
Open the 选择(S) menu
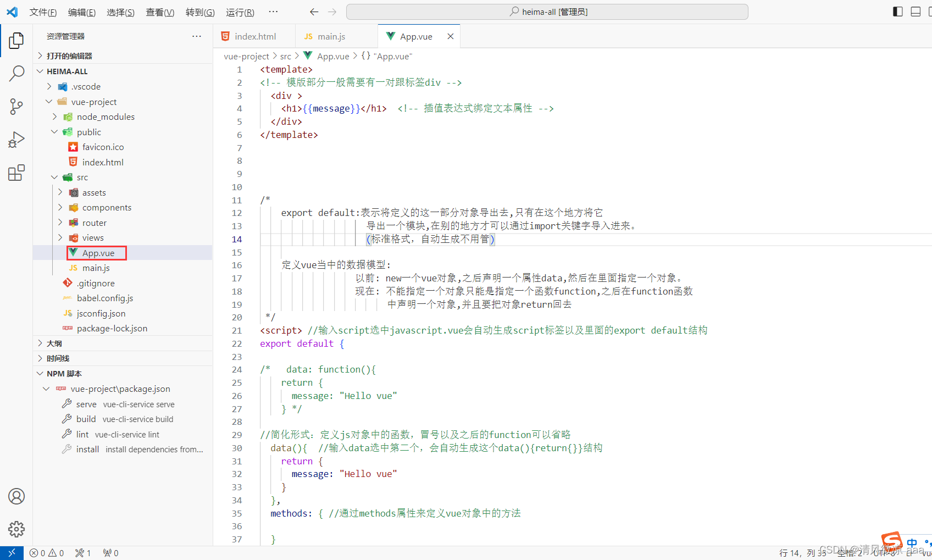(121, 12)
